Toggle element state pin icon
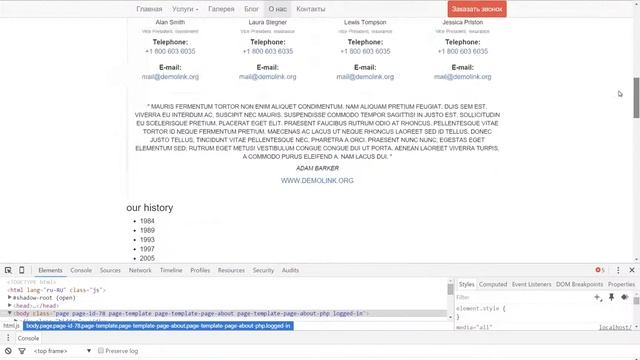The width and height of the screenshot is (640, 360). tap(611, 297)
